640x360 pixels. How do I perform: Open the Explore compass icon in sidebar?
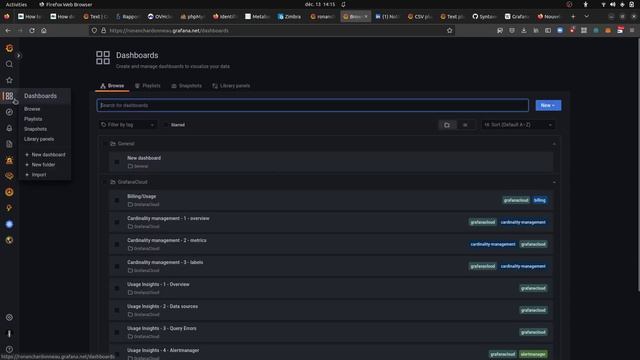(9, 112)
